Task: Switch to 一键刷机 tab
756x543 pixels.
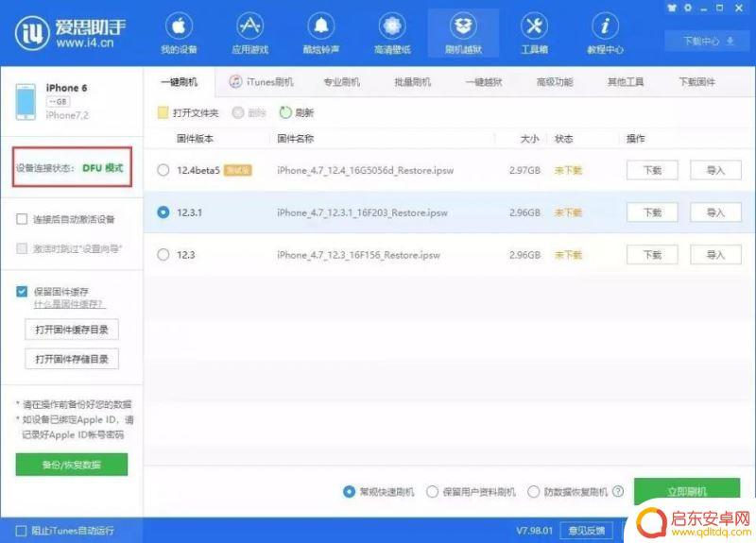Action: point(179,82)
